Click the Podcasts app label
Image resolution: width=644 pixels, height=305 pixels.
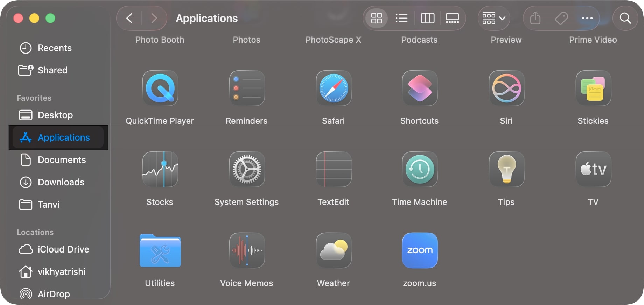tap(420, 40)
